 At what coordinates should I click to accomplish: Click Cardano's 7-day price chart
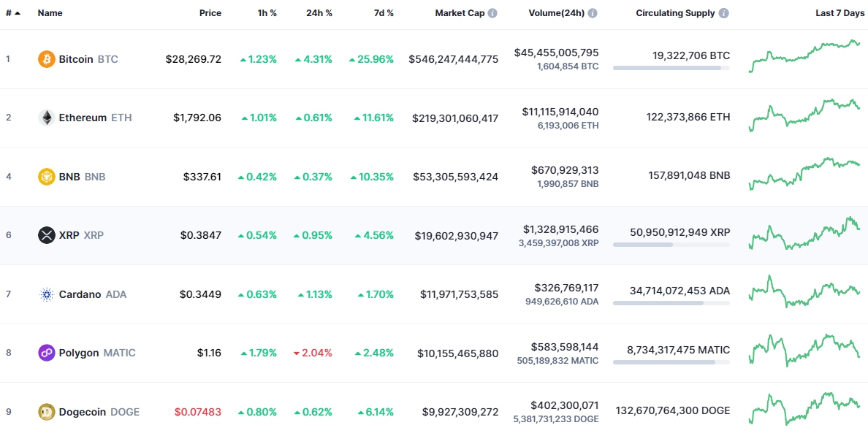pos(804,291)
